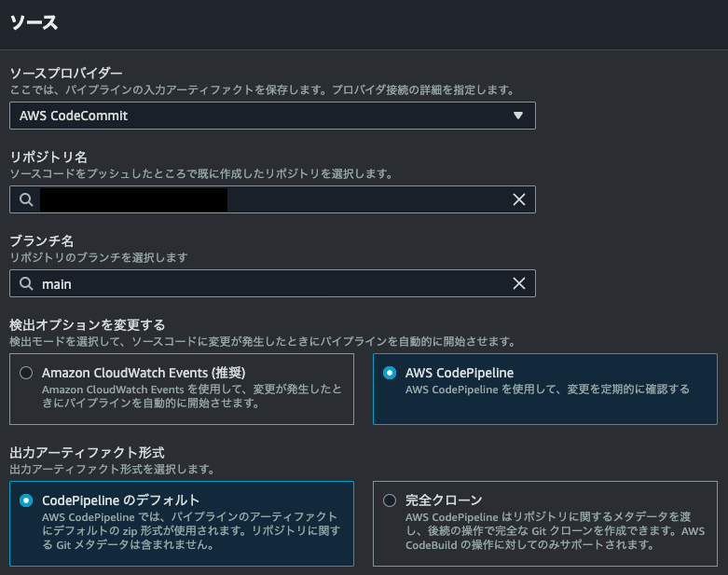Viewport: 728px width, 575px height.
Task: Click the ソース section heading
Action: [34, 22]
